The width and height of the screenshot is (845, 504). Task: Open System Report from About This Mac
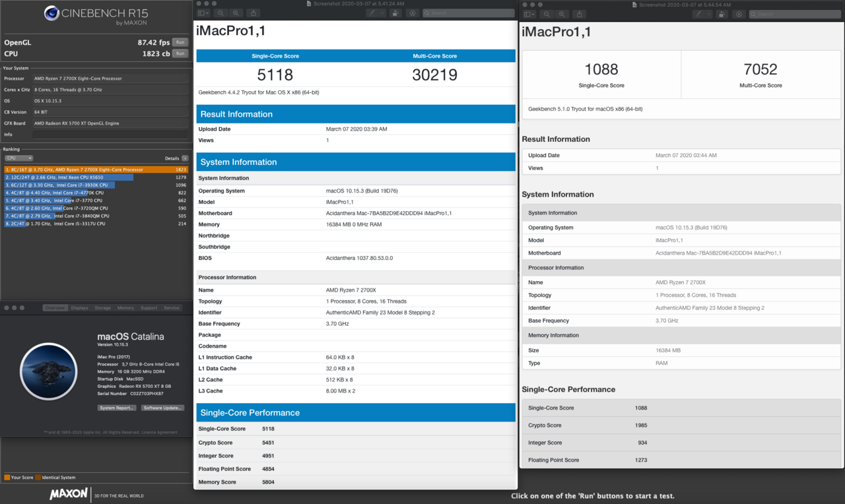118,408
